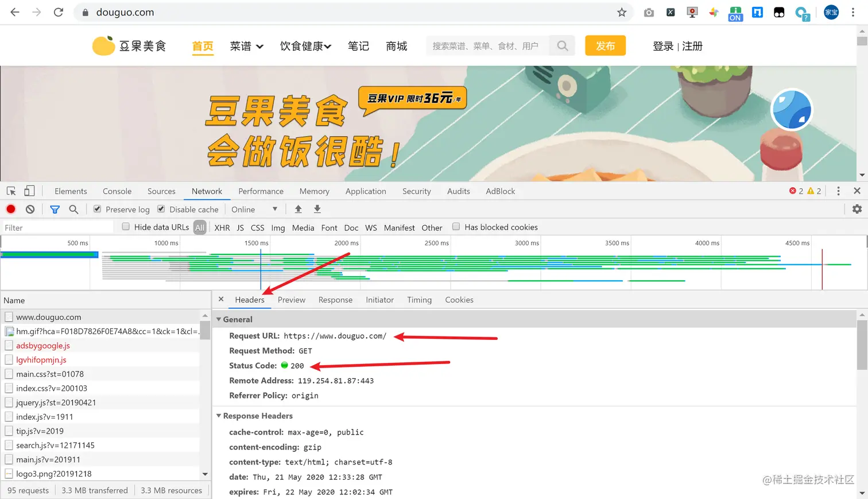Viewport: 868px width, 499px height.
Task: Open the Timing request tab
Action: (419, 300)
